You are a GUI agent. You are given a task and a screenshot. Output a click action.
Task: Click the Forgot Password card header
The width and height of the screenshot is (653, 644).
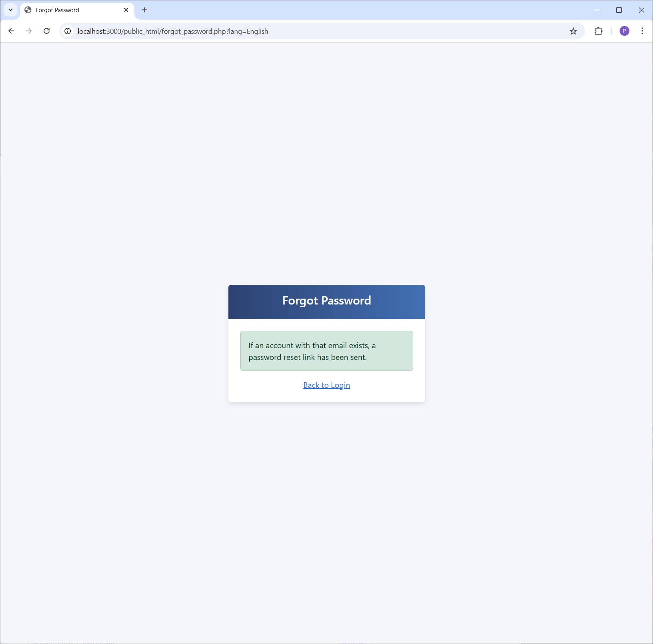[x=326, y=302]
